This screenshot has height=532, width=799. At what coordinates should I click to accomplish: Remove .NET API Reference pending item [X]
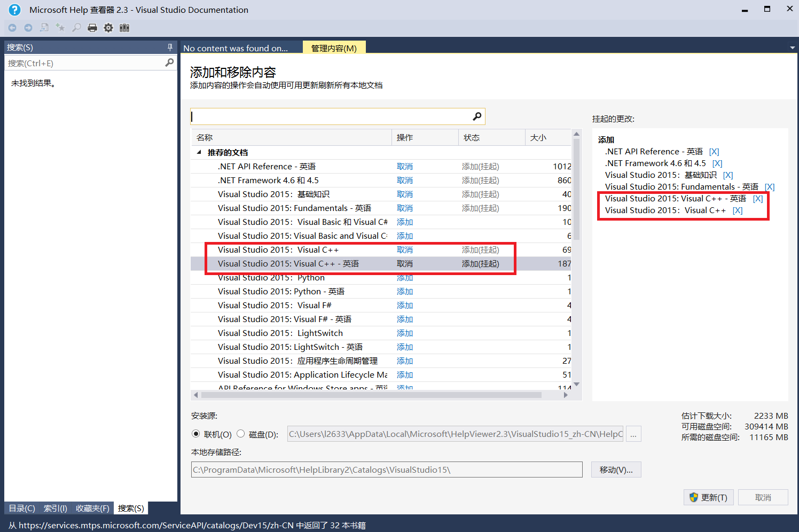pos(714,152)
